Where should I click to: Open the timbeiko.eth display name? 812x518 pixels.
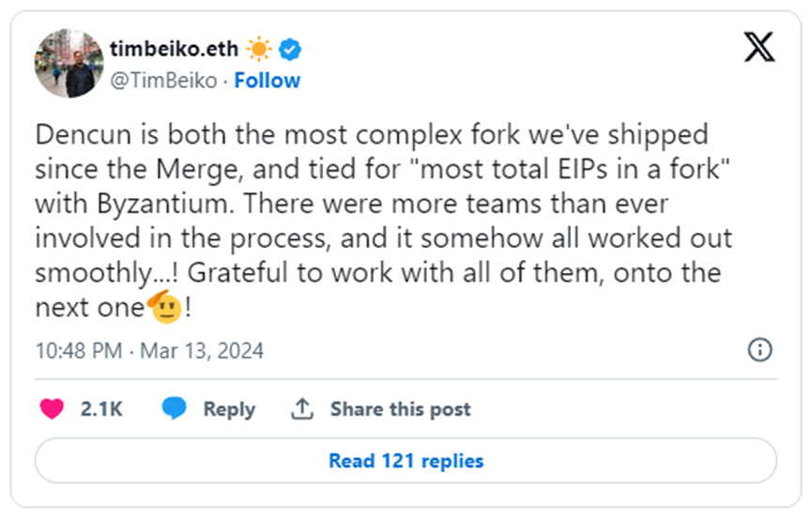pyautogui.click(x=176, y=50)
